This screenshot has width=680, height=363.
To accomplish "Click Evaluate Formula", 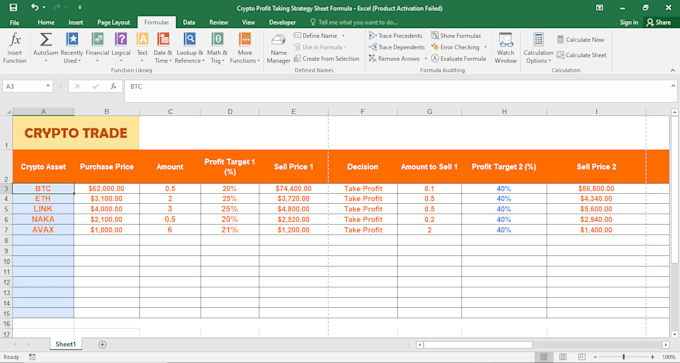I will 458,58.
